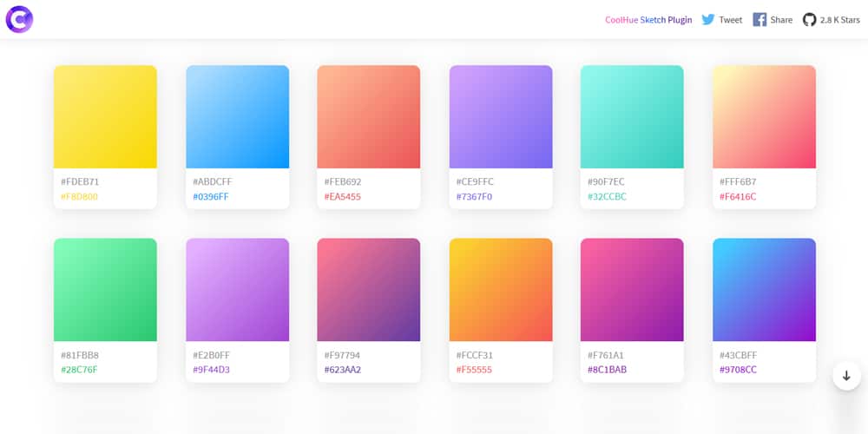This screenshot has width=868, height=434.
Task: Copy the #43CBFF hex code
Action: coord(738,355)
